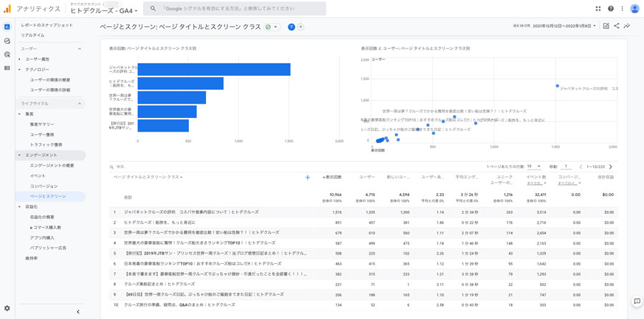Collapse the エンゲージメント tree item
644x319 pixels.
coord(19,155)
